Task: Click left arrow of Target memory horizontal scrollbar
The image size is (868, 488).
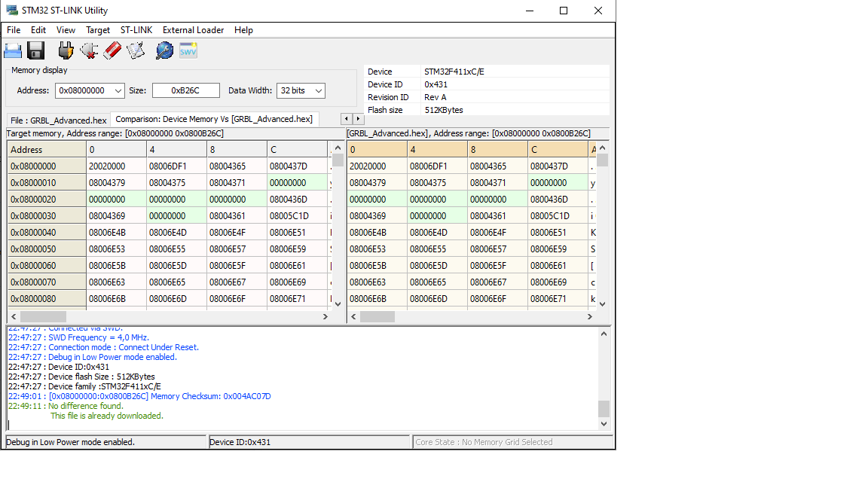Action: tap(14, 316)
